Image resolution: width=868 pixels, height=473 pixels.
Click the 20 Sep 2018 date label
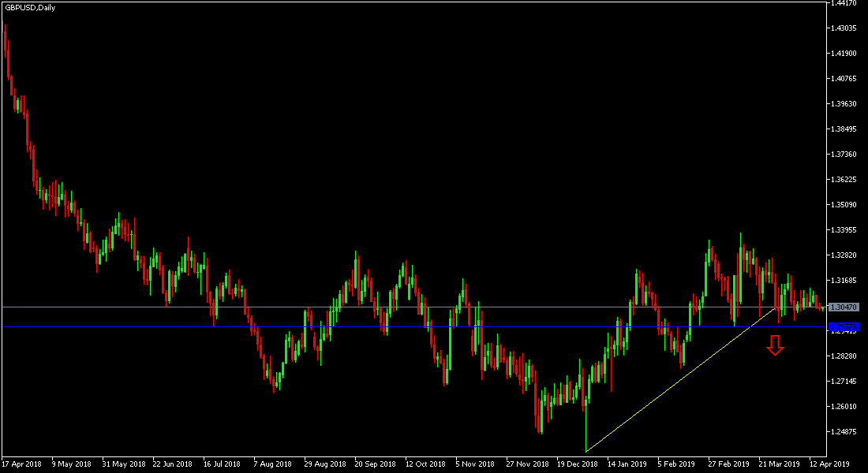pos(375,464)
